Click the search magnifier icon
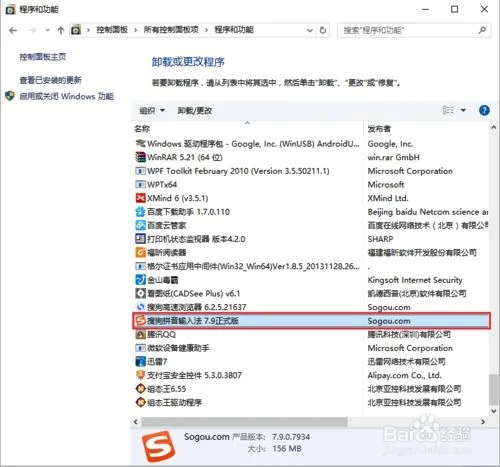500x467 pixels. [482, 30]
